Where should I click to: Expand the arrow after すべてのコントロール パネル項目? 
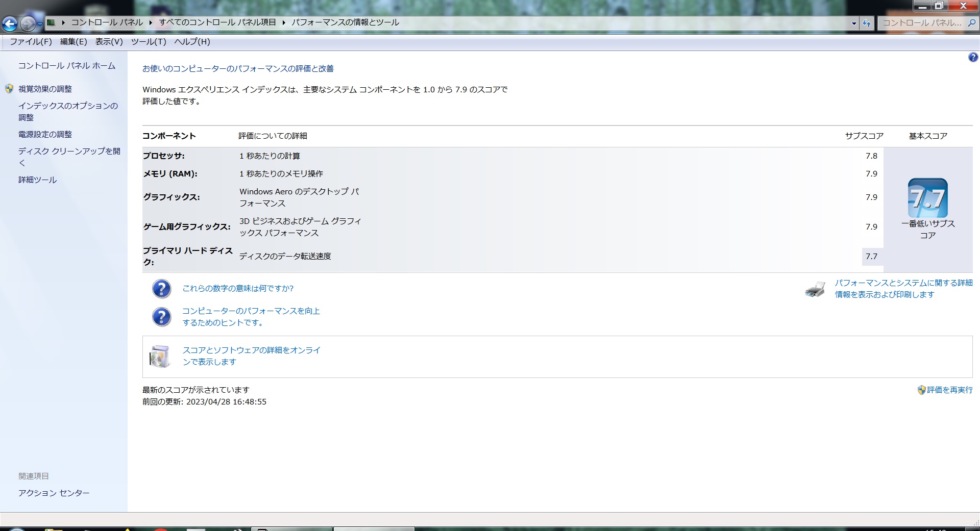point(284,22)
